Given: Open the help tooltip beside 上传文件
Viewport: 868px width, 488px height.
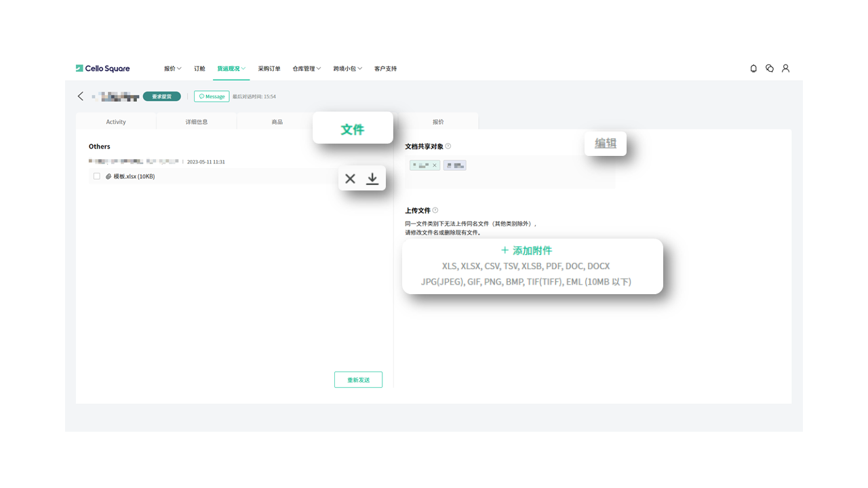Looking at the screenshot, I should (x=436, y=210).
